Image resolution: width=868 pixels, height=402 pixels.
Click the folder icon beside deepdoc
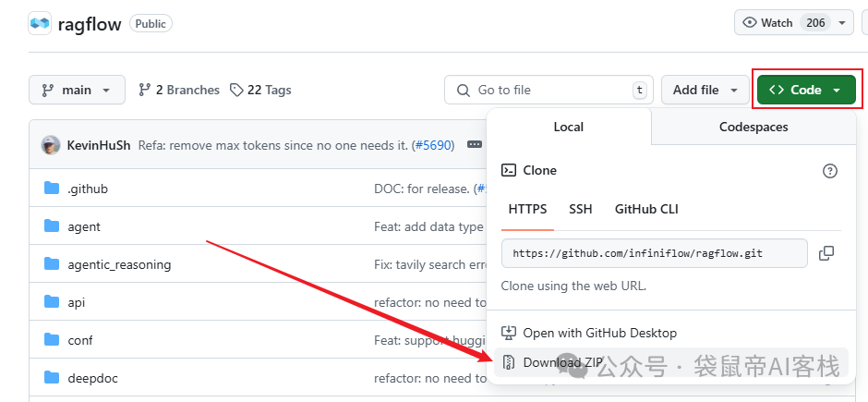click(52, 378)
